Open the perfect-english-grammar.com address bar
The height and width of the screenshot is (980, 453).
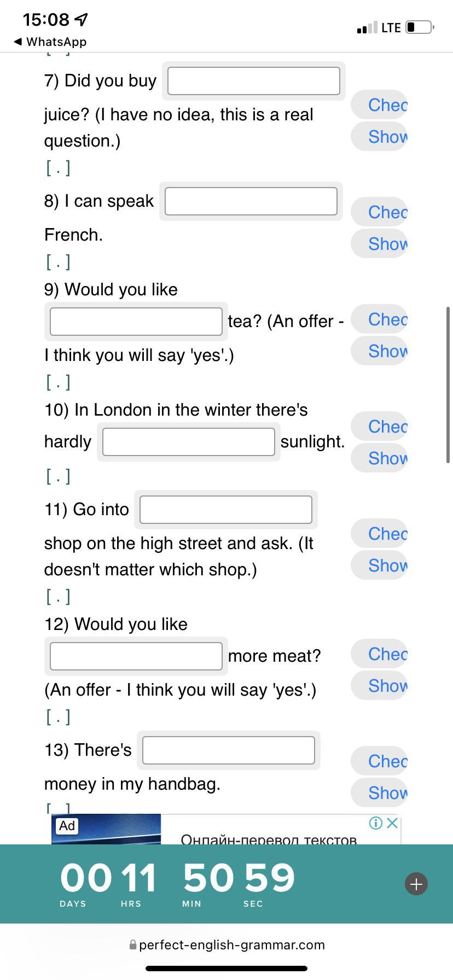coord(226,945)
